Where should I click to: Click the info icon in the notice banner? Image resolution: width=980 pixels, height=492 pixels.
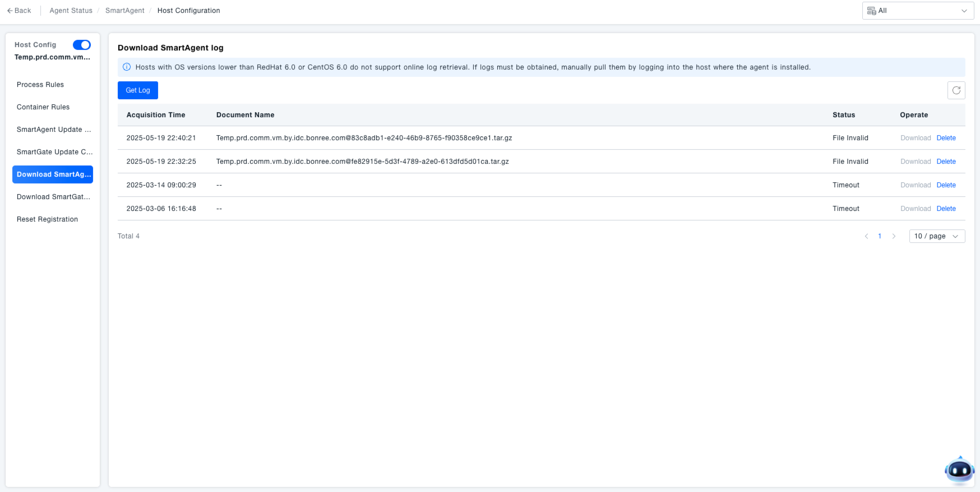[x=127, y=67]
